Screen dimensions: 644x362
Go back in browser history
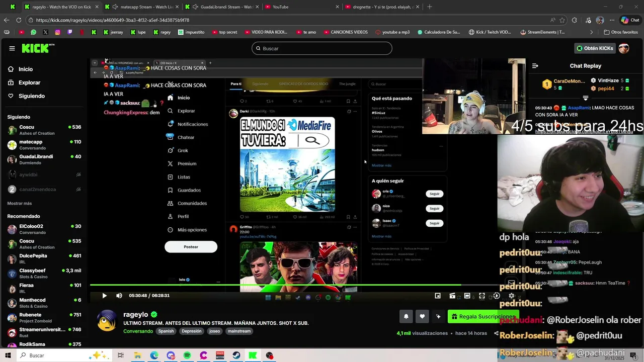coord(7,20)
